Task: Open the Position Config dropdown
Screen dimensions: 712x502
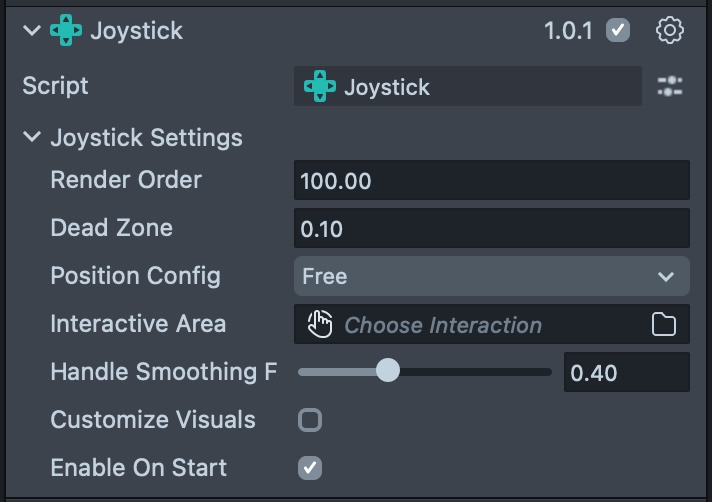Action: coord(491,276)
